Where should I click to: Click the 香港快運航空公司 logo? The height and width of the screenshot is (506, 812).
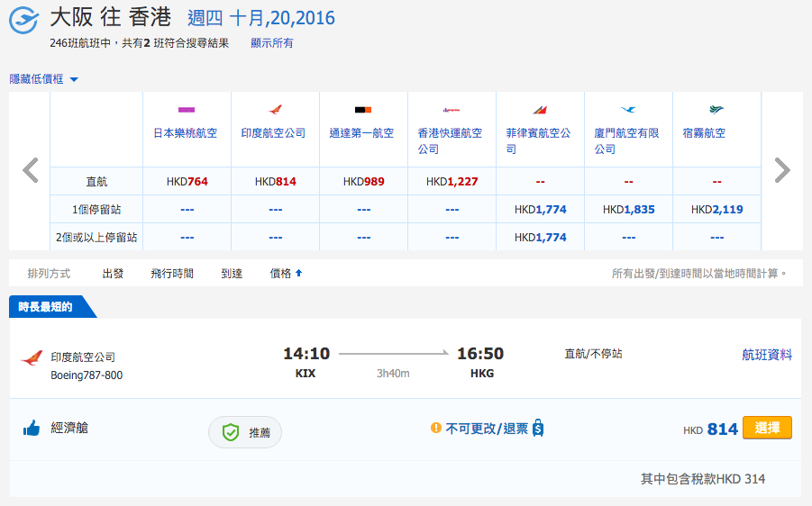pos(452,110)
